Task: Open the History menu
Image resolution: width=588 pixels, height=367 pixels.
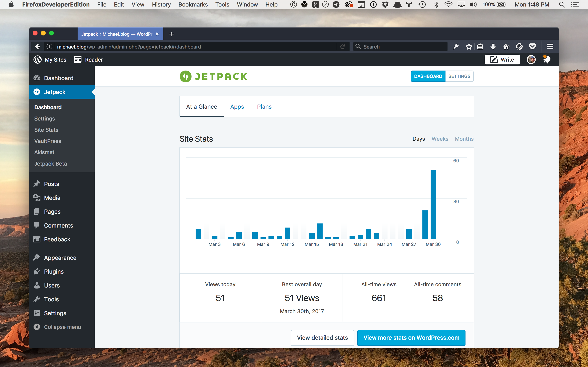Action: [161, 4]
